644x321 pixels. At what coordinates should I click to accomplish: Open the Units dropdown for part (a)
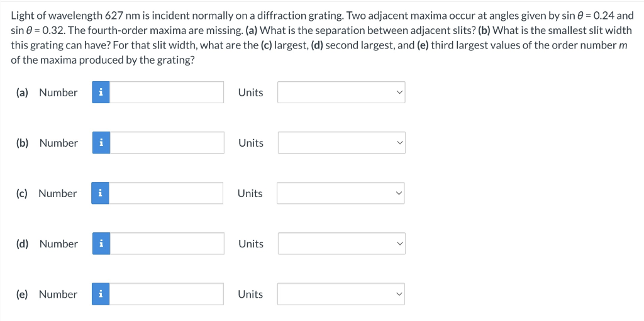[341, 93]
